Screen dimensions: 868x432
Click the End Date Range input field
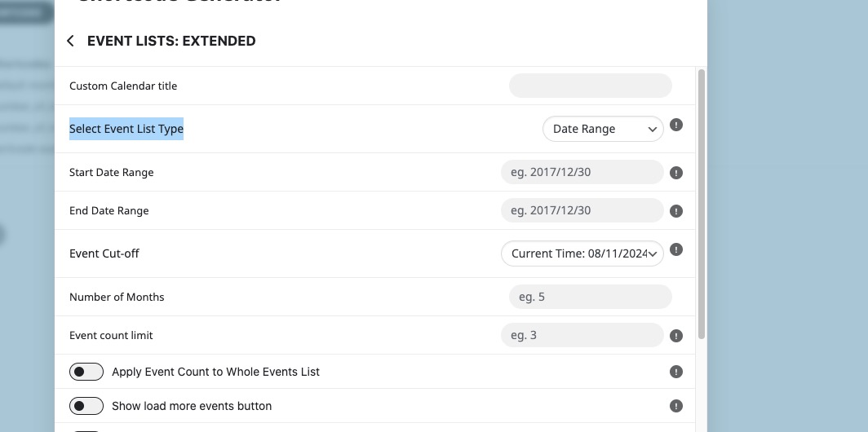(582, 210)
